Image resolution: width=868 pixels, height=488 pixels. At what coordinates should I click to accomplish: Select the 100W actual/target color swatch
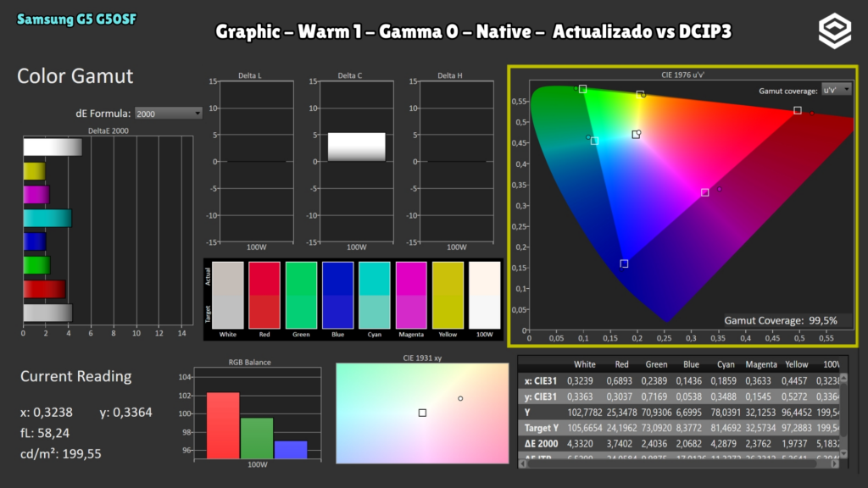coord(484,296)
